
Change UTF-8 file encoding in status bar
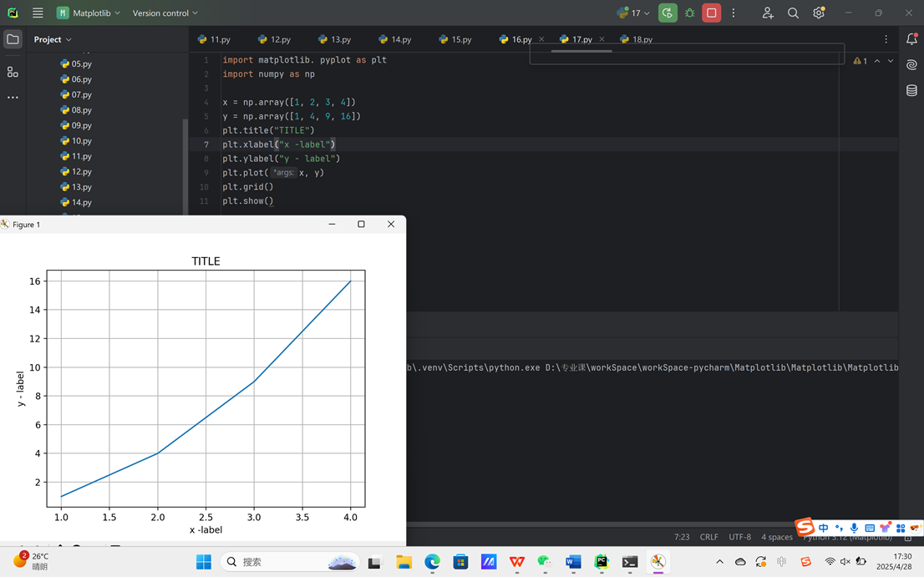[739, 537]
